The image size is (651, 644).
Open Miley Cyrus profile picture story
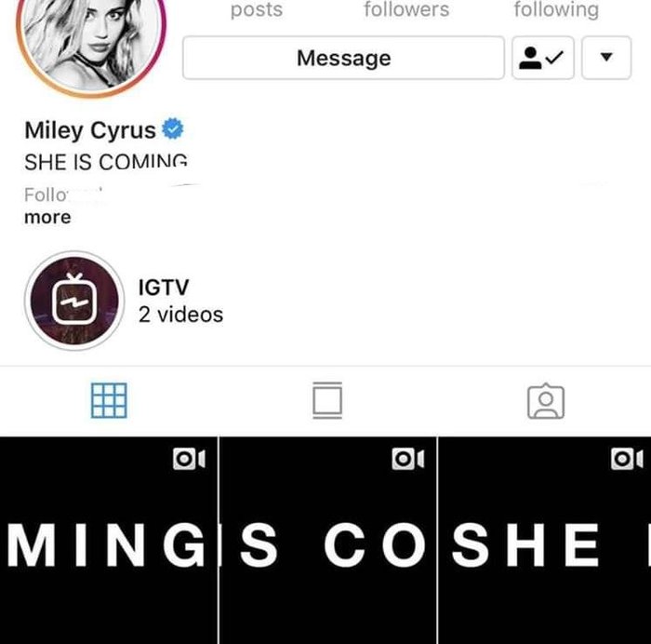coord(91,42)
